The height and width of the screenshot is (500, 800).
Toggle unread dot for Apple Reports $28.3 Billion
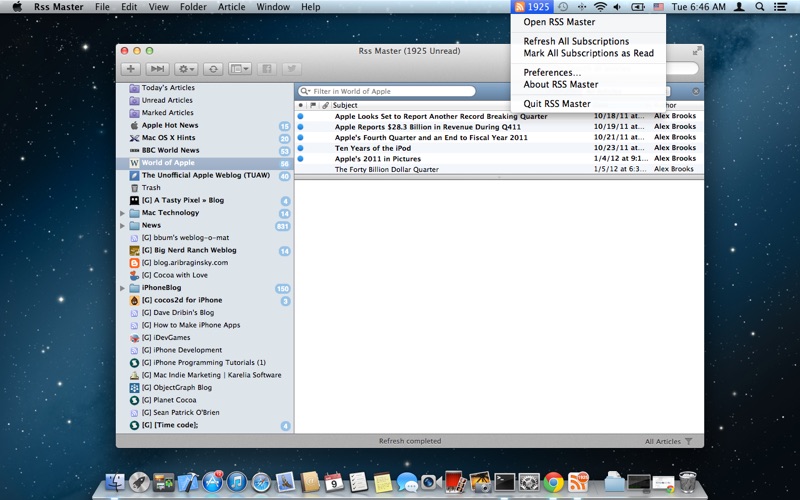[x=301, y=127]
